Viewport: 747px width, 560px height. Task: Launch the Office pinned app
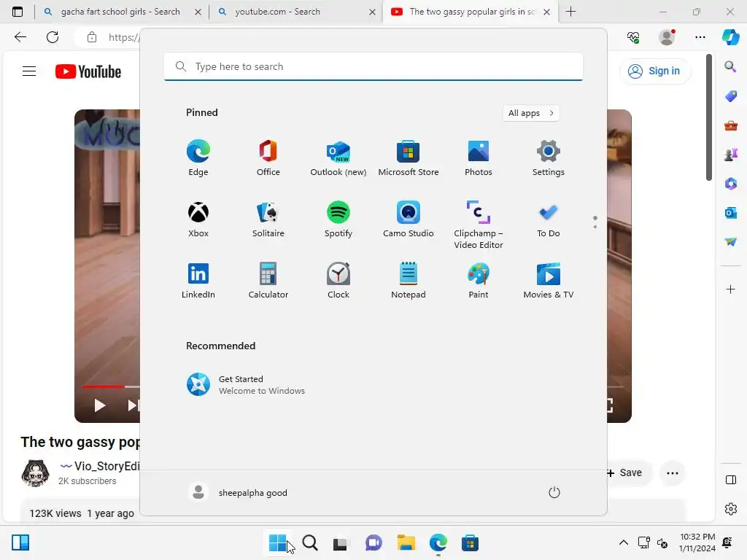[268, 158]
